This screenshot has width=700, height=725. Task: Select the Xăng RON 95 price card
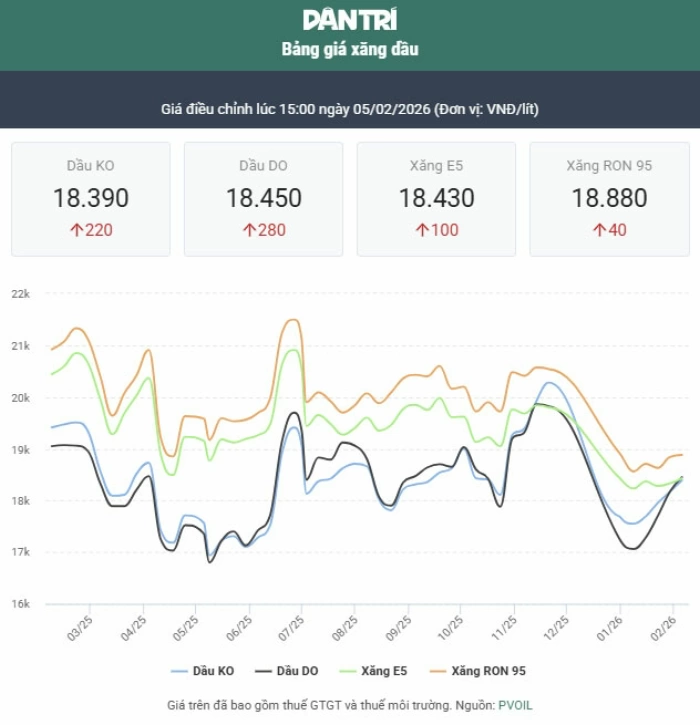[x=609, y=199]
